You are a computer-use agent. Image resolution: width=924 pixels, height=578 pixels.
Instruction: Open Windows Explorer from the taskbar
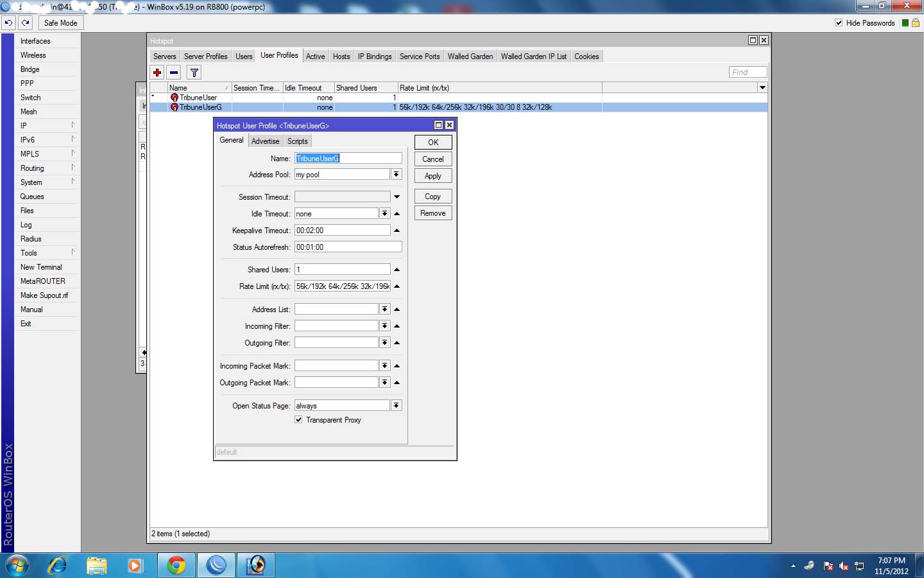click(97, 565)
